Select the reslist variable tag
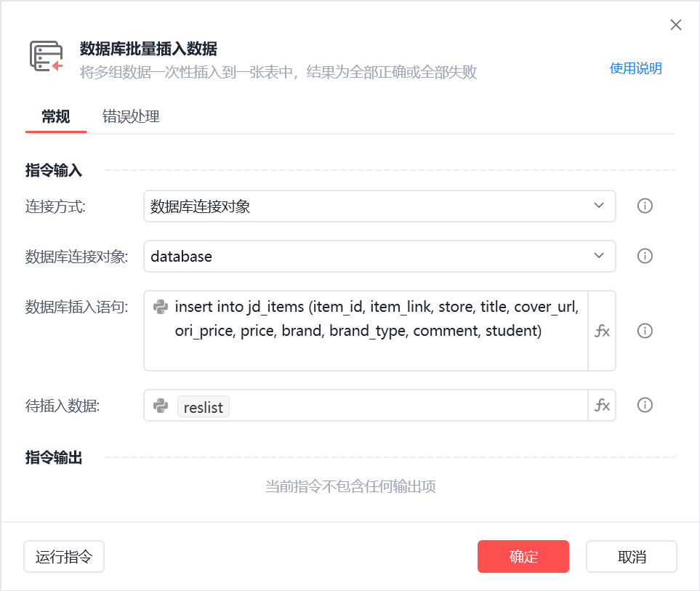 coord(203,406)
